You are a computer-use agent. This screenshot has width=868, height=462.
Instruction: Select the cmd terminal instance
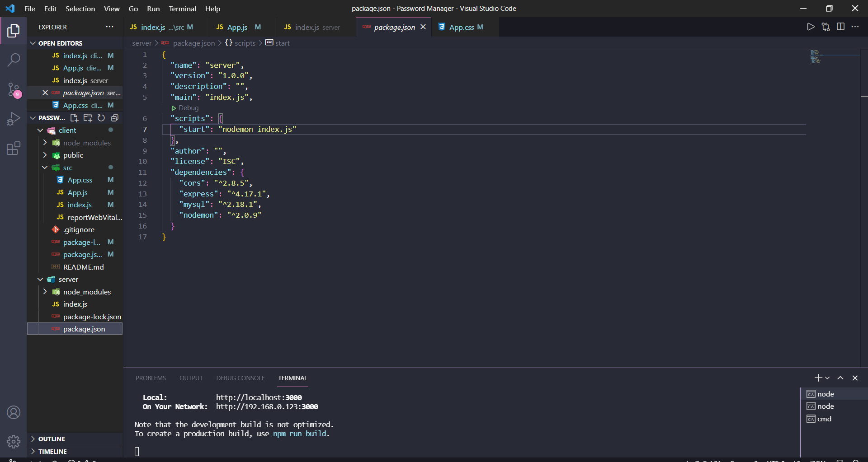click(824, 419)
